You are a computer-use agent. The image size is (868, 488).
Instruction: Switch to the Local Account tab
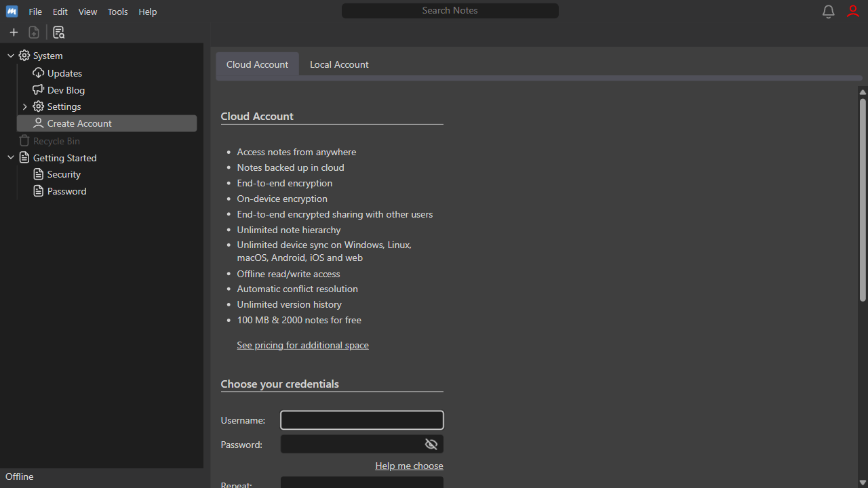(339, 64)
